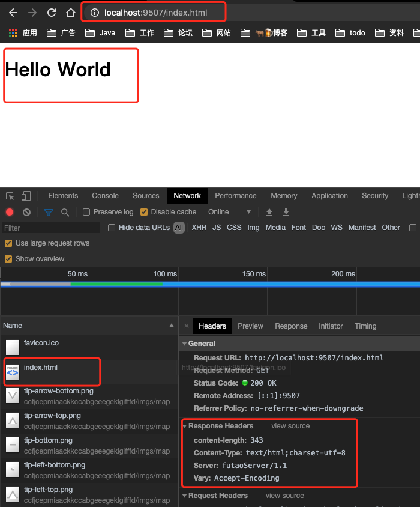Viewport: 420px width, 507px height.
Task: Toggle the network filter funnel icon
Action: click(x=49, y=212)
